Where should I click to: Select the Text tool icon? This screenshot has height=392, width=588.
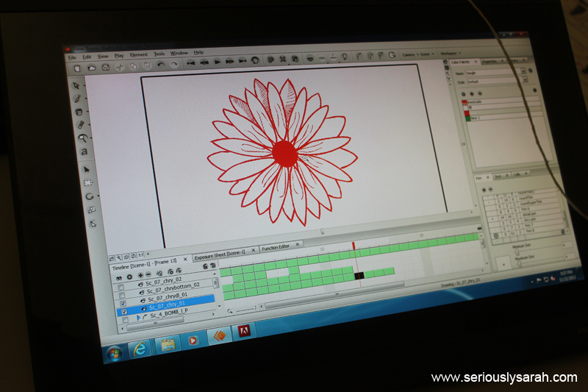[x=85, y=152]
